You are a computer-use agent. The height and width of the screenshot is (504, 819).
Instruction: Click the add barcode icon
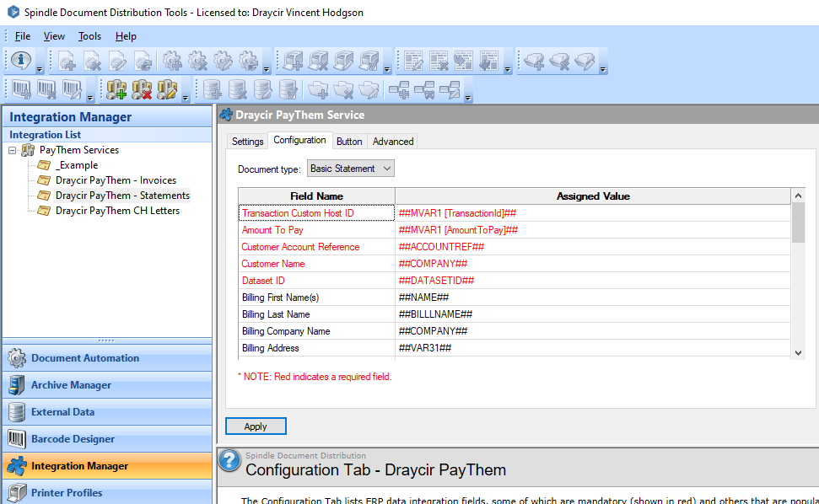(x=21, y=89)
